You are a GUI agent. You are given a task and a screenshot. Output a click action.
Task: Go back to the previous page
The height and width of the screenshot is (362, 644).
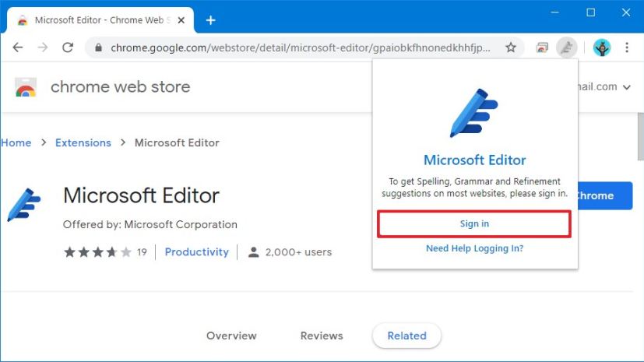[18, 47]
